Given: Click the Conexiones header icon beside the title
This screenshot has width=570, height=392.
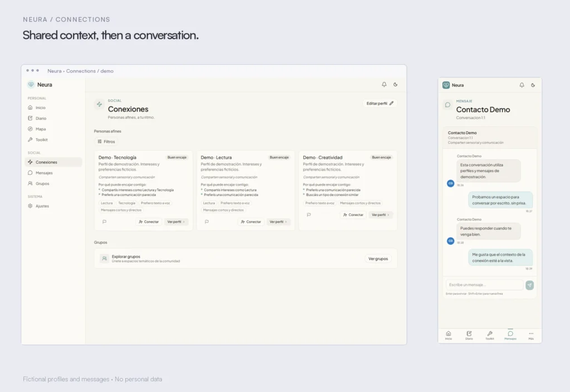Looking at the screenshot, I should click(99, 104).
